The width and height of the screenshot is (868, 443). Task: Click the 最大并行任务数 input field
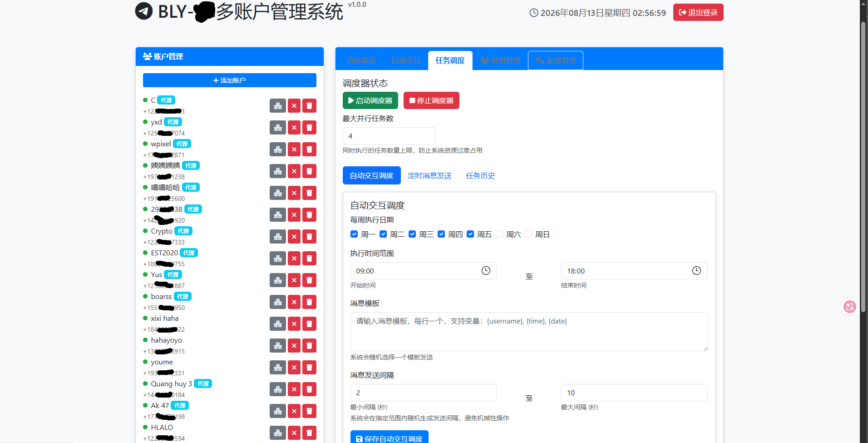pyautogui.click(x=389, y=136)
